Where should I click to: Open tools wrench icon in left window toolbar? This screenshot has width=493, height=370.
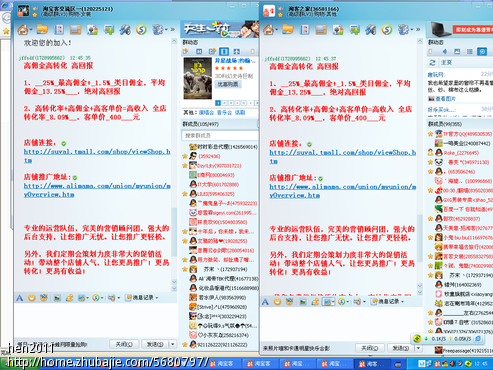pyautogui.click(x=125, y=30)
